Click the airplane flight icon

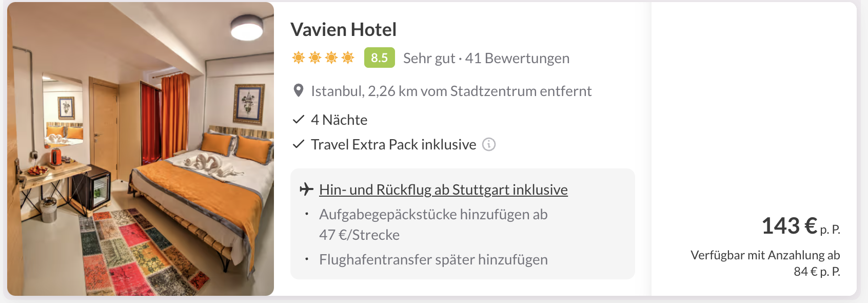[x=306, y=189]
